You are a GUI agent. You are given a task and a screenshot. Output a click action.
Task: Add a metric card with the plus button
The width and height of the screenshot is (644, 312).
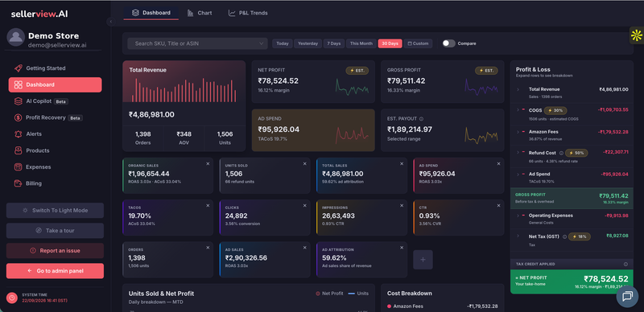tap(423, 260)
